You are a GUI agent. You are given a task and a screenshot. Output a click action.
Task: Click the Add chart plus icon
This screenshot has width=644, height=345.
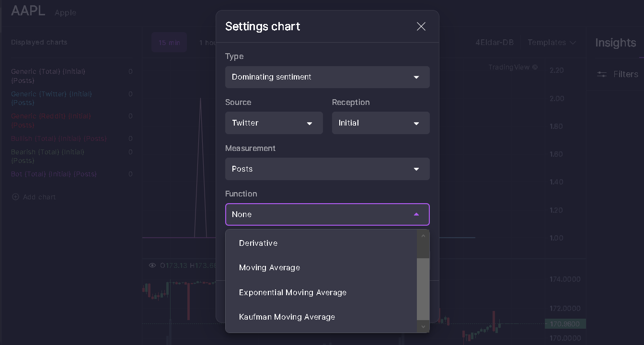15,197
